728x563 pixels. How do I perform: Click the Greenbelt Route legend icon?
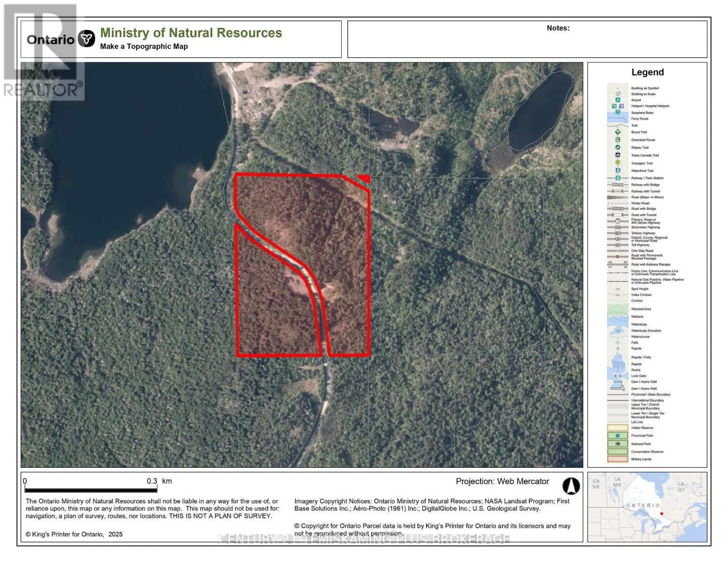tap(617, 140)
